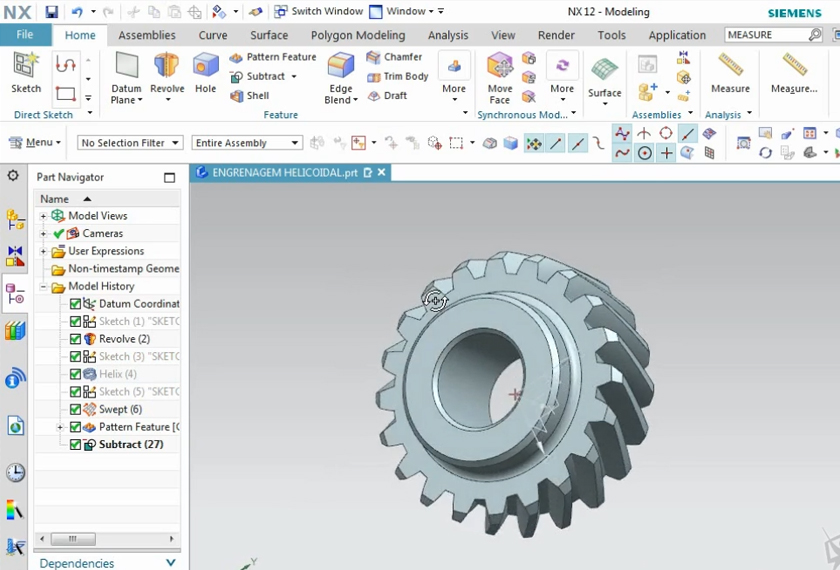Select the Datum Plane tool
840x570 pixels.
(126, 68)
